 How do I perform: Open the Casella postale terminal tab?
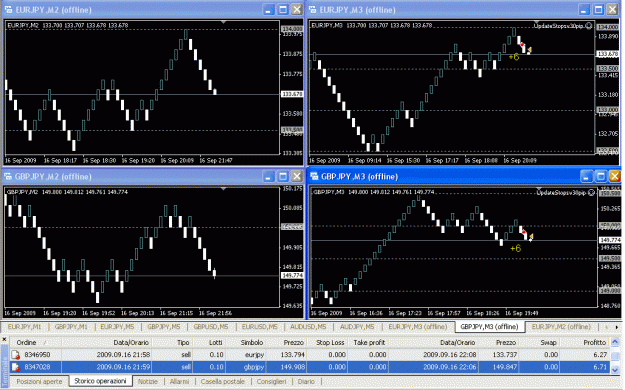pyautogui.click(x=223, y=382)
